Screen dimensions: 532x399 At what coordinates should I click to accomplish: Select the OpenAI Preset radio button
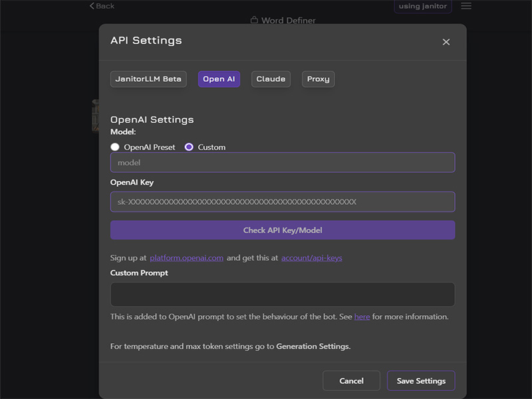pyautogui.click(x=115, y=147)
